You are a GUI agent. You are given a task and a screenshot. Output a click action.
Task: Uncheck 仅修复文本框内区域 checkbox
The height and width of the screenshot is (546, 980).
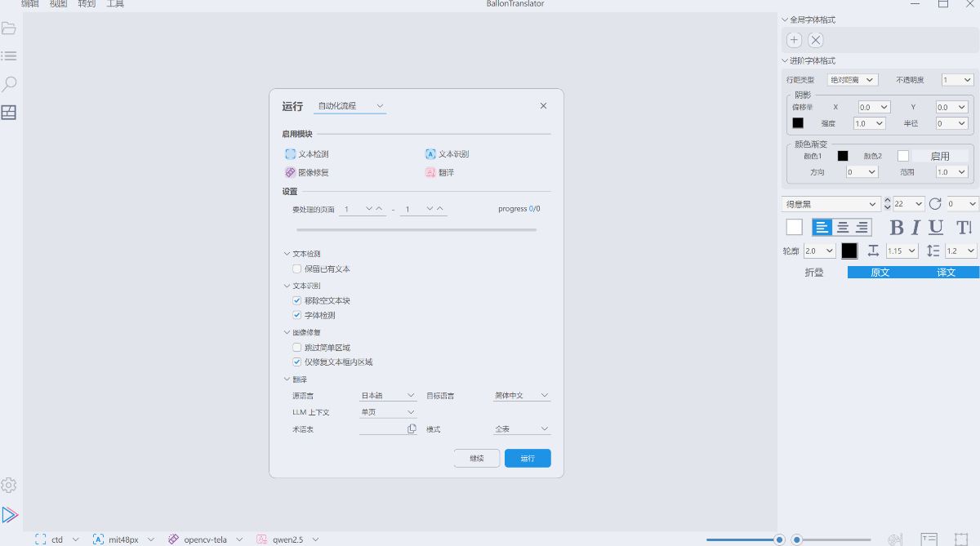coord(297,362)
